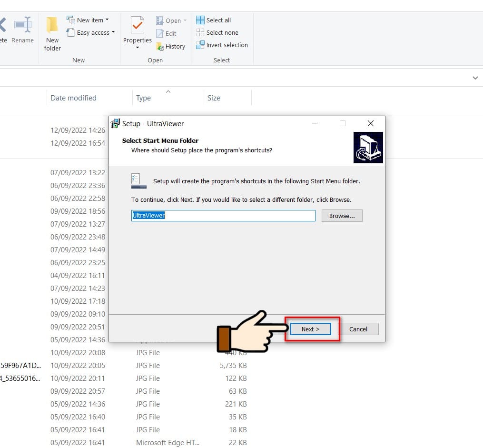
Task: Click the Open button in the ribbon
Action: [168, 20]
